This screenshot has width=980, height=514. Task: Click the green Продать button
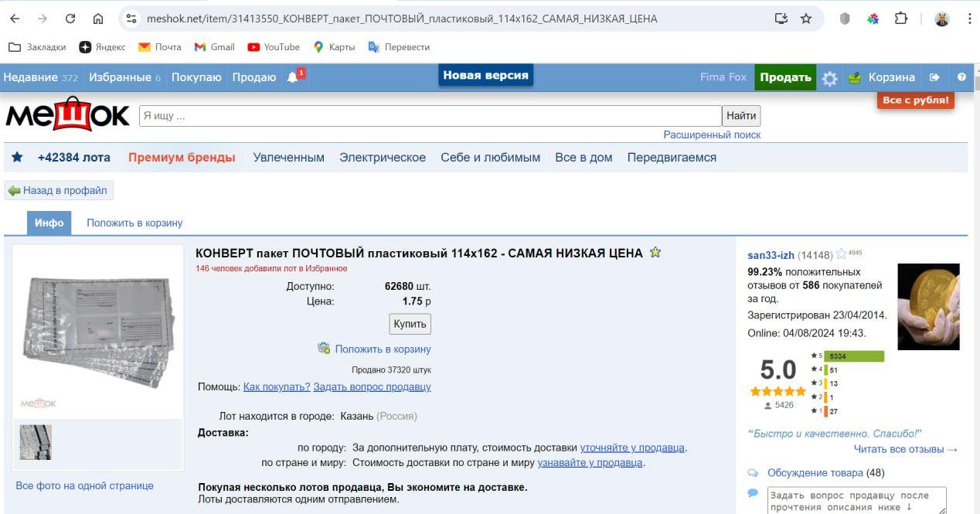click(x=785, y=77)
